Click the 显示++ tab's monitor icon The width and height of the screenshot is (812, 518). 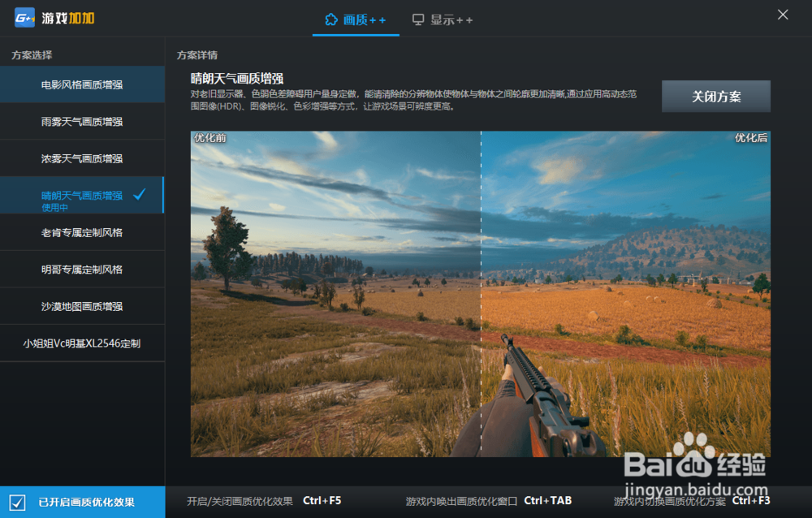click(418, 19)
